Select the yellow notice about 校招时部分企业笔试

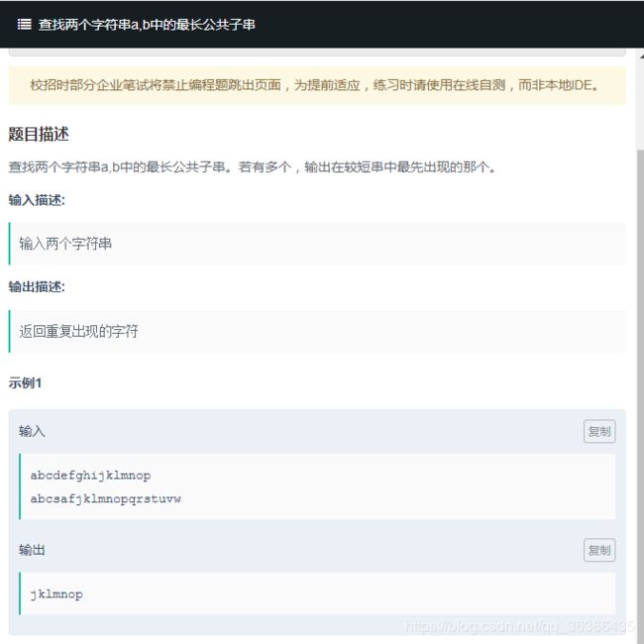click(x=317, y=85)
